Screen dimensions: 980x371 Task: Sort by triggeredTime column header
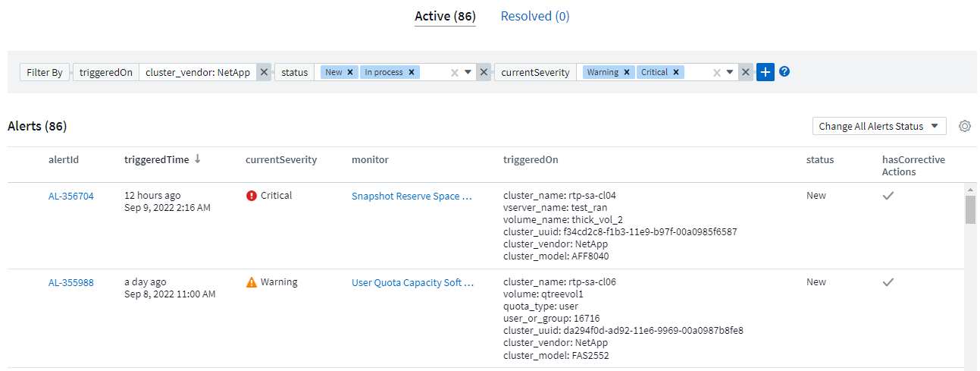coord(157,159)
